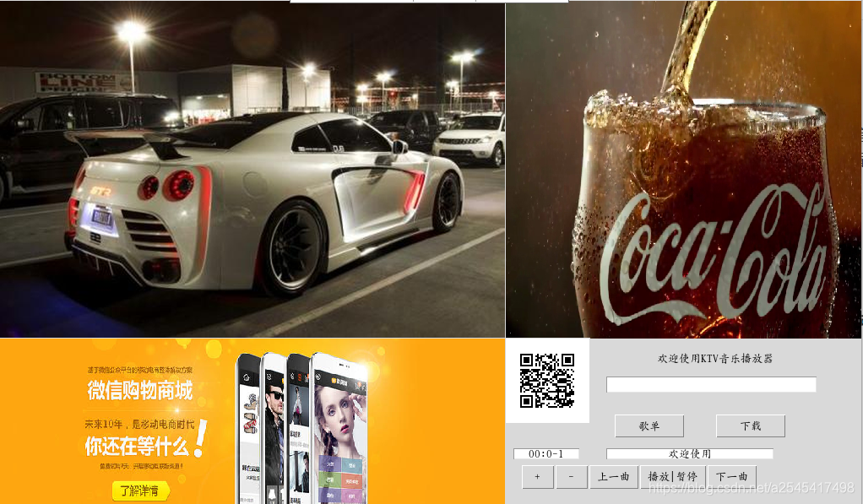Increase volume with the + button
The width and height of the screenshot is (863, 504).
coord(537,476)
